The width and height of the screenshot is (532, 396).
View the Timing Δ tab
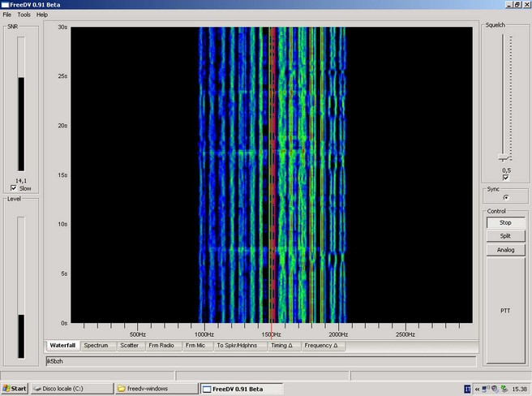[281, 346]
